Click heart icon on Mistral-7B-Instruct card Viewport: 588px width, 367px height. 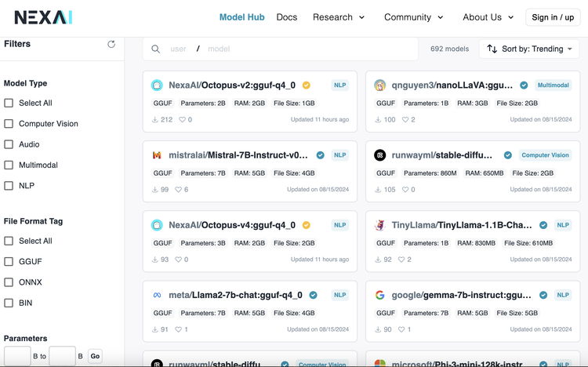179,190
